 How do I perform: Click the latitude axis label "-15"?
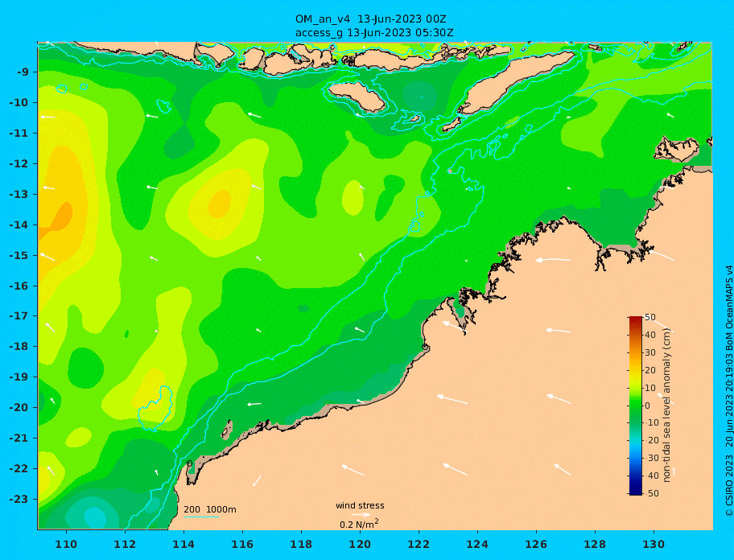click(x=19, y=255)
